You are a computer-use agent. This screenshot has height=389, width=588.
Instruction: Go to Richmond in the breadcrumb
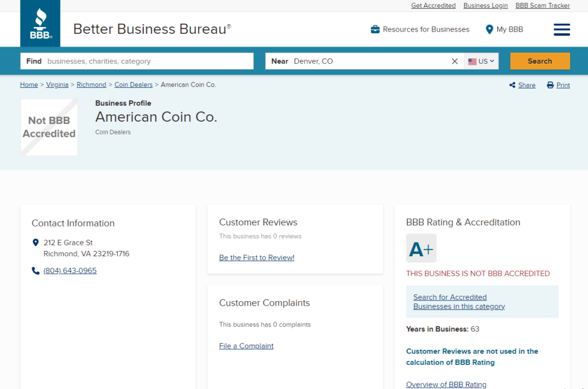(91, 85)
